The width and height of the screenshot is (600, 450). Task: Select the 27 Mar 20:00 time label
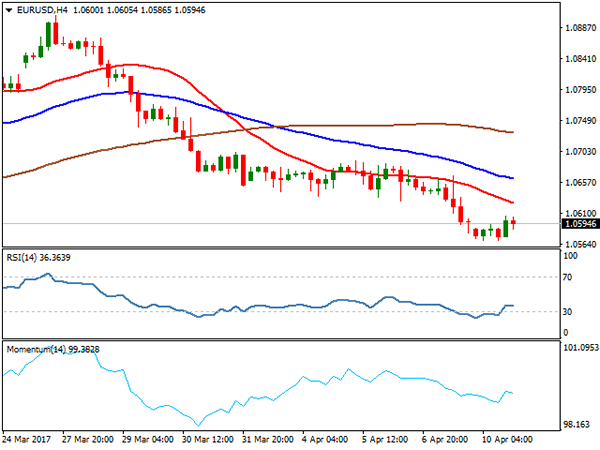click(88, 439)
